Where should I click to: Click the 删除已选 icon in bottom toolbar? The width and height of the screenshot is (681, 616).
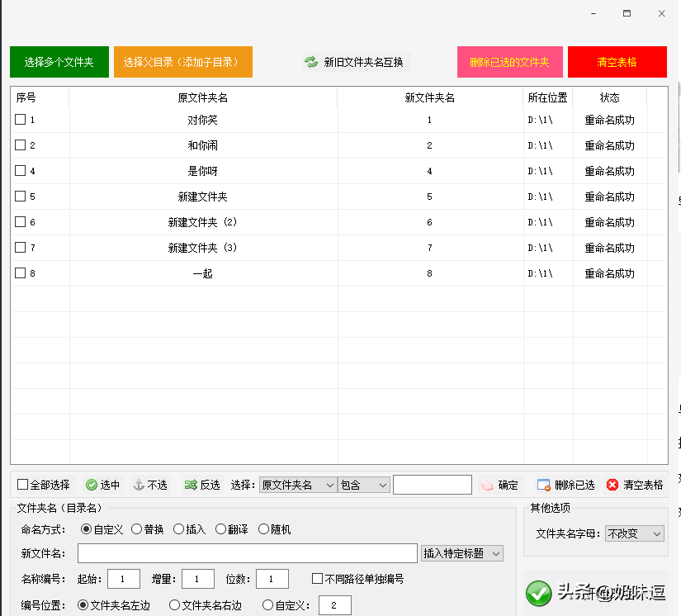click(x=543, y=485)
